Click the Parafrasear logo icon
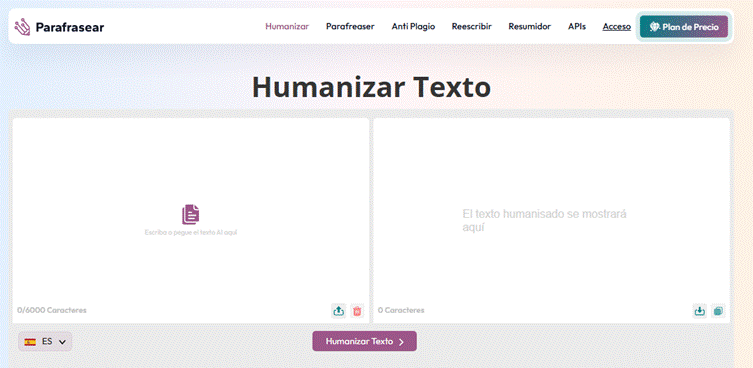 [22, 27]
